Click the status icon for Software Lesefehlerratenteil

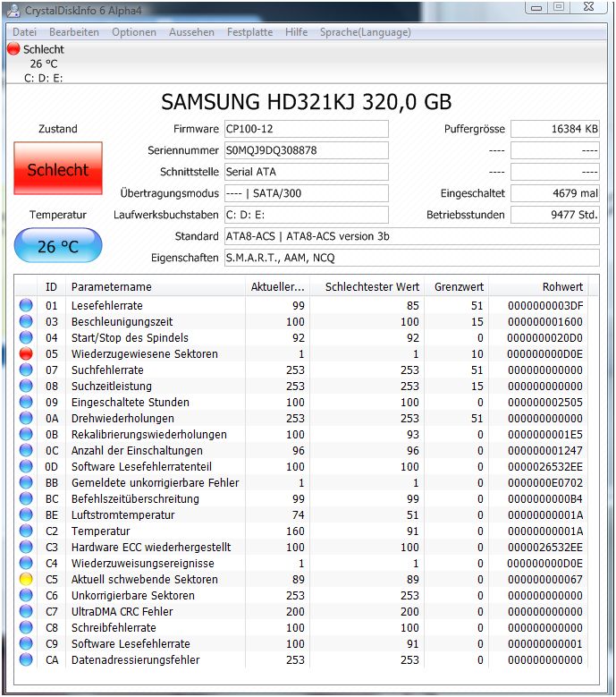(x=26, y=466)
